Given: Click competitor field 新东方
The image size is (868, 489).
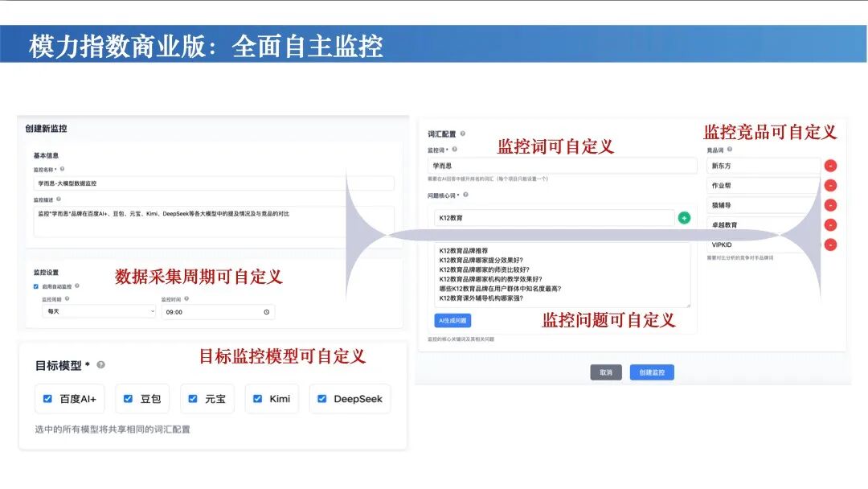Looking at the screenshot, I should tap(764, 166).
